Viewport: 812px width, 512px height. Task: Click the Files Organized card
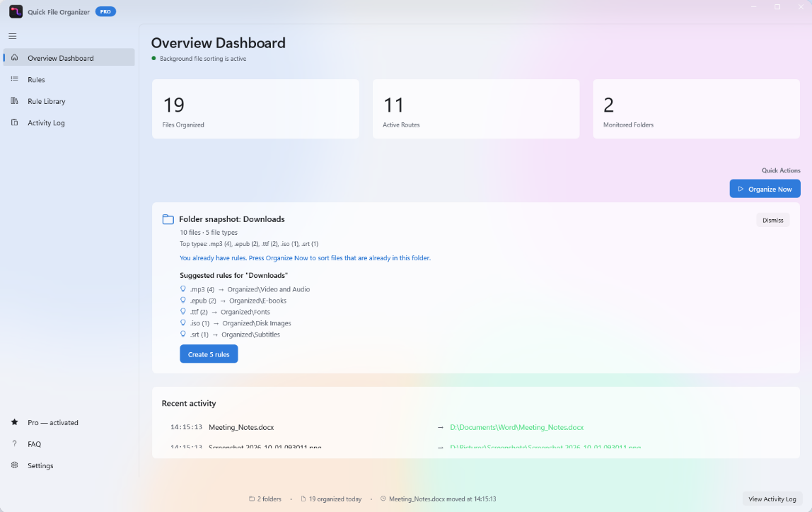255,109
